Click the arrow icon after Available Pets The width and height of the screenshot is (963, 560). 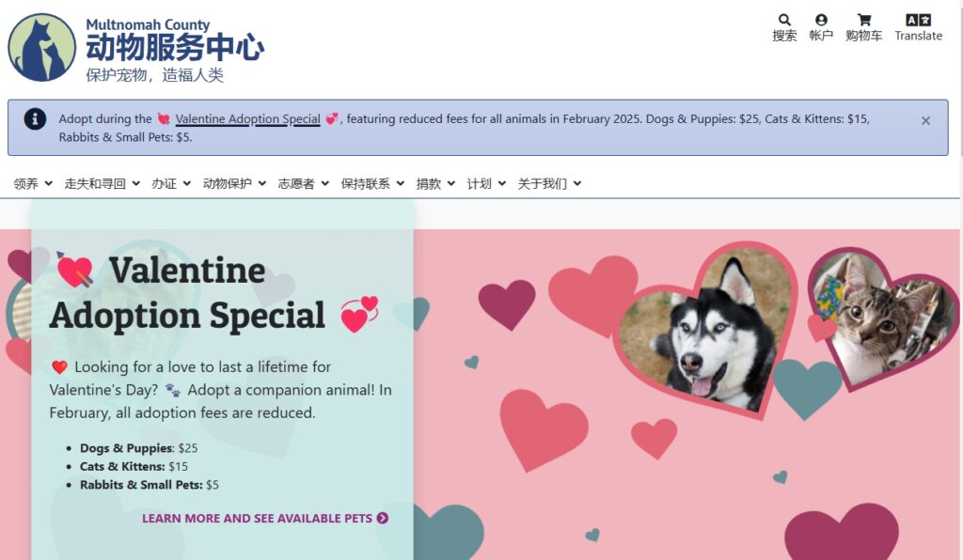[x=383, y=519]
